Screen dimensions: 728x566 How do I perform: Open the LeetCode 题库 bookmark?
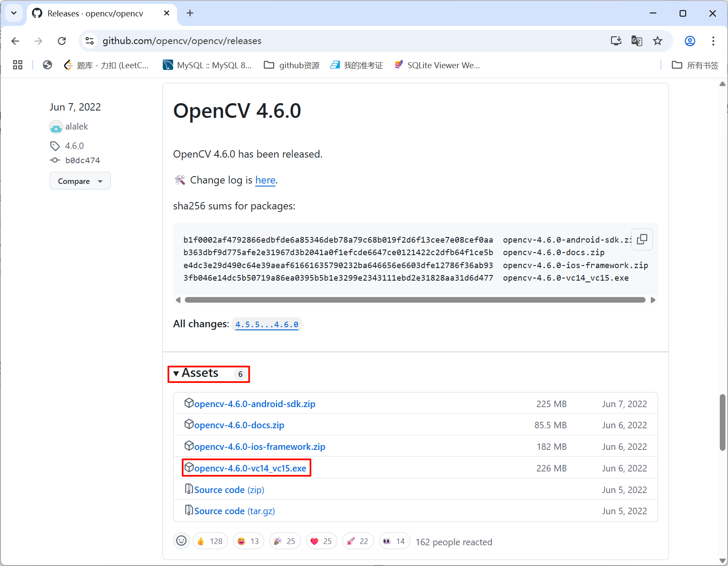click(x=106, y=65)
